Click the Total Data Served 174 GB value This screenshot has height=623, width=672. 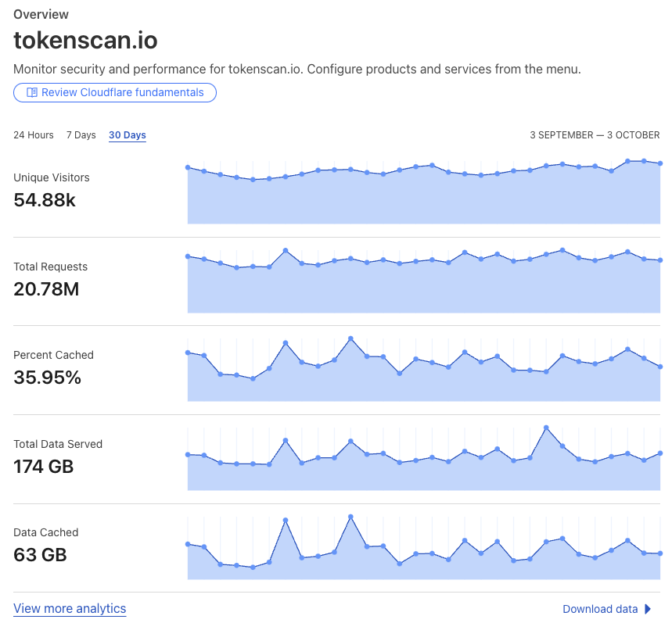click(43, 467)
